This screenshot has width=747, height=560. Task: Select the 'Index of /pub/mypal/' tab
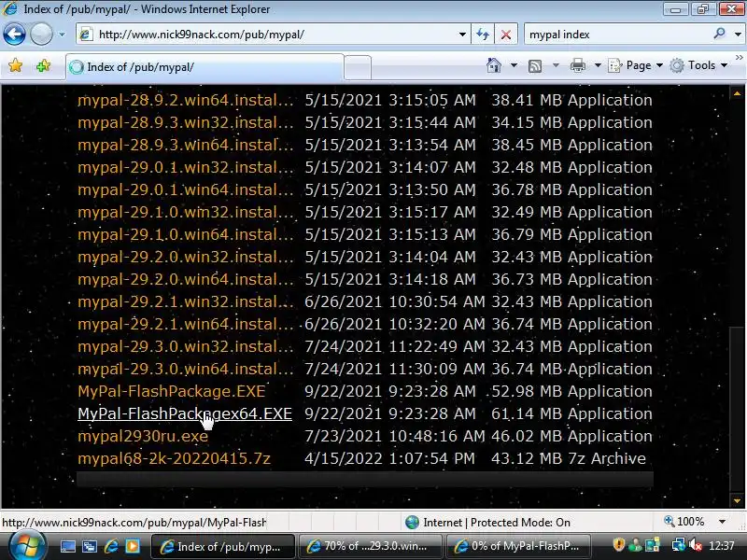click(204, 67)
